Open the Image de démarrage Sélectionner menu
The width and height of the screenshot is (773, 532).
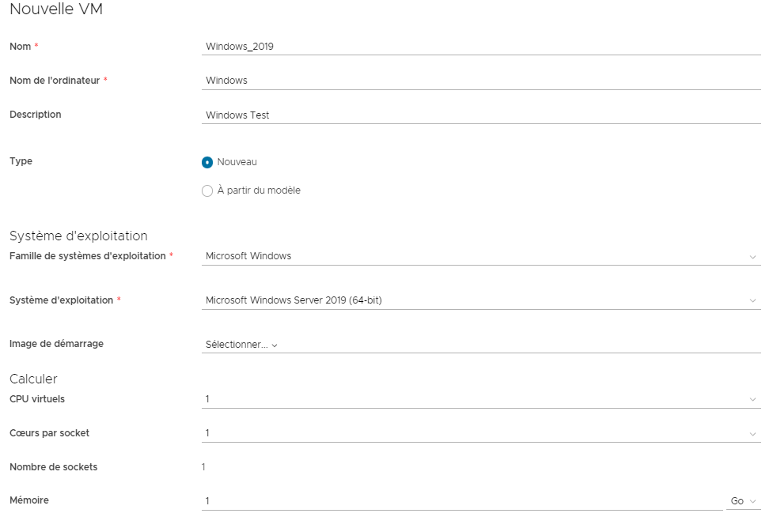click(x=241, y=345)
